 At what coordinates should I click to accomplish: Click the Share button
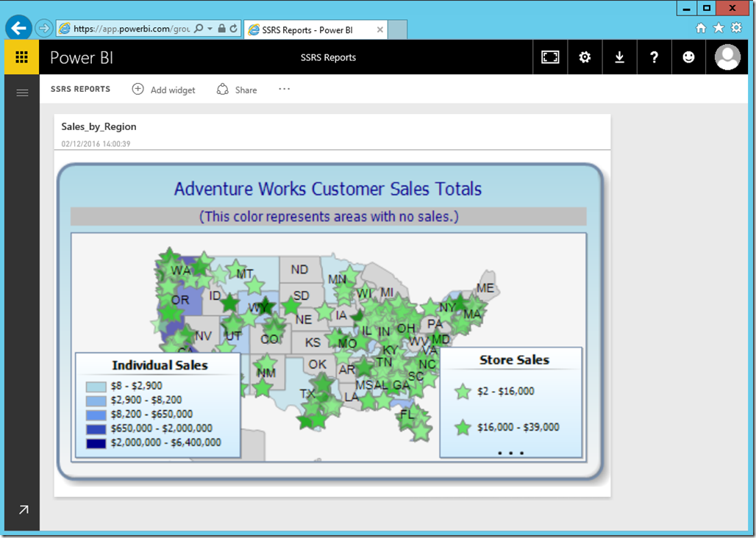(237, 90)
